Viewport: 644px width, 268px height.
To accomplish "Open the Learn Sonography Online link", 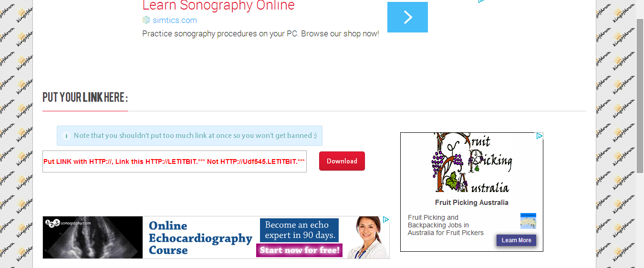I will click(218, 6).
